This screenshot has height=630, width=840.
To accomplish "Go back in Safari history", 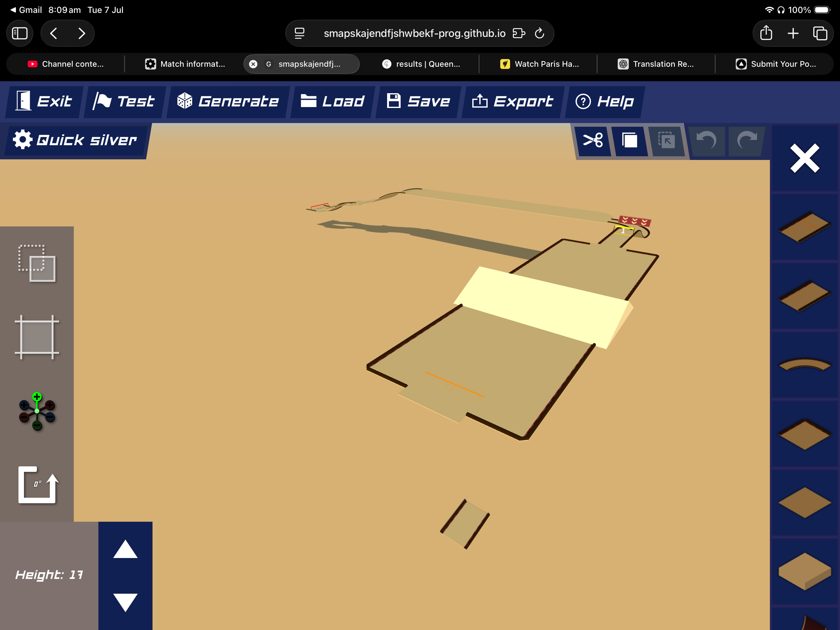I will [54, 34].
